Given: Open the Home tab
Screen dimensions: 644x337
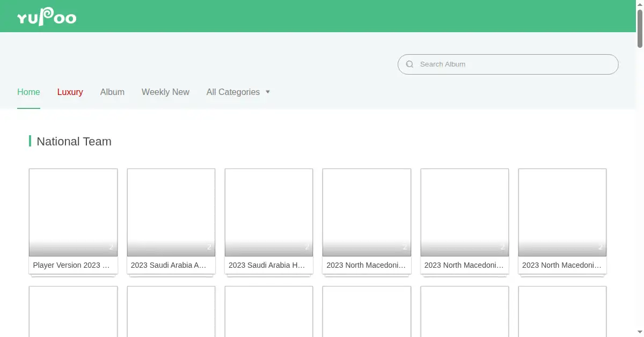Looking at the screenshot, I should pos(28,92).
